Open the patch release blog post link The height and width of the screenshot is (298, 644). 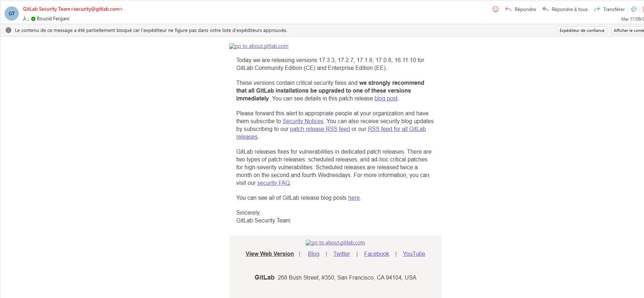coord(386,99)
